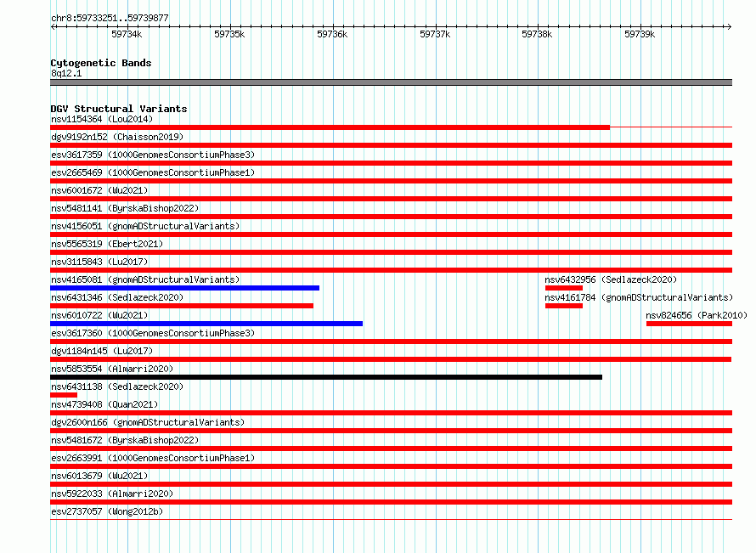Open dgv2600n166 (gnomADStructuralVariants) label
Viewport: 756px width, 553px height.
(x=148, y=422)
